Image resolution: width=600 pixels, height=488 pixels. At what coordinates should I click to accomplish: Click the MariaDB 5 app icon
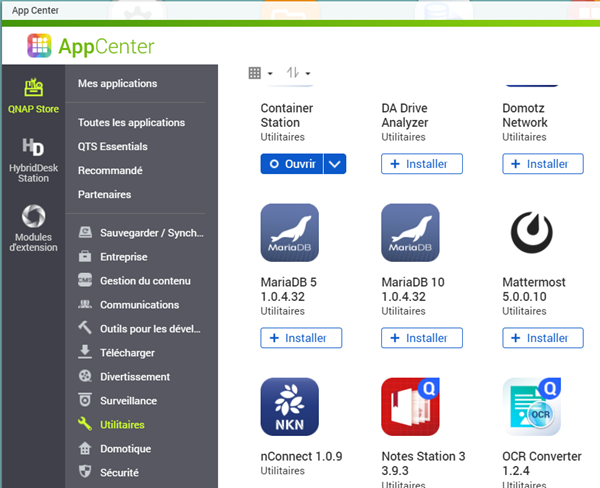point(290,233)
